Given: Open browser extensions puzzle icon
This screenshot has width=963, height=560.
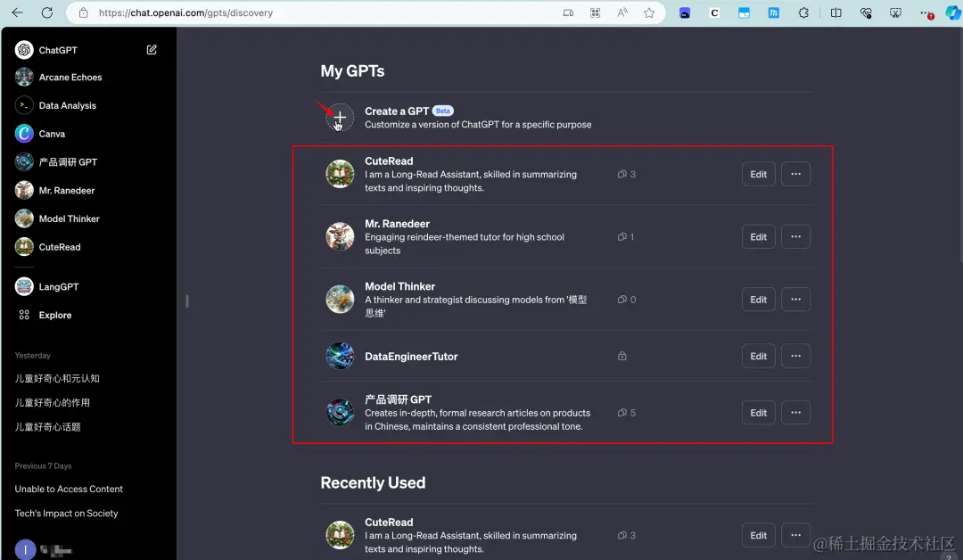Looking at the screenshot, I should pyautogui.click(x=803, y=12).
